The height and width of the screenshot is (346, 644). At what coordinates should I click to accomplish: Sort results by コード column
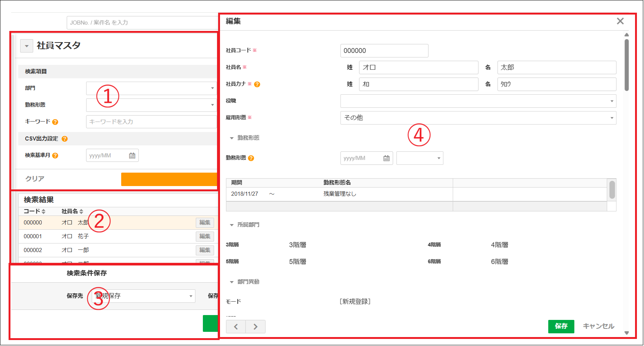34,211
